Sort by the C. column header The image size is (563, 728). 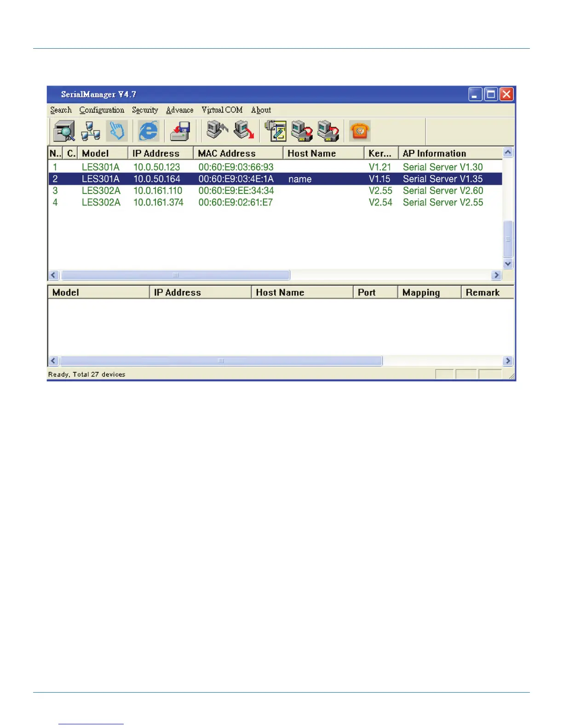click(x=70, y=153)
